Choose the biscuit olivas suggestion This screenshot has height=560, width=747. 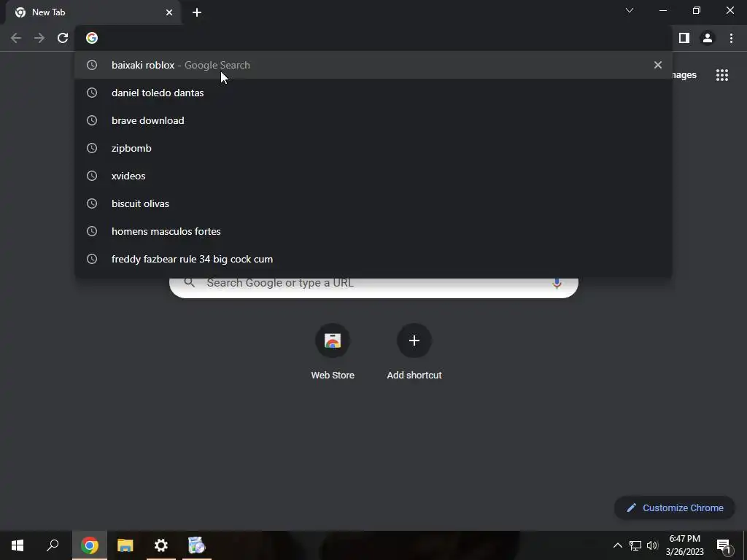pyautogui.click(x=373, y=203)
